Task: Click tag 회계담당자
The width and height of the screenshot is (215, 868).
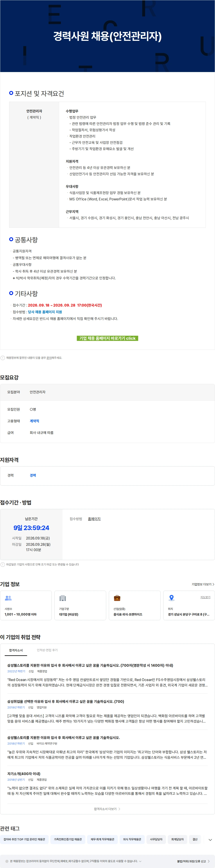Action: (x=177, y=839)
